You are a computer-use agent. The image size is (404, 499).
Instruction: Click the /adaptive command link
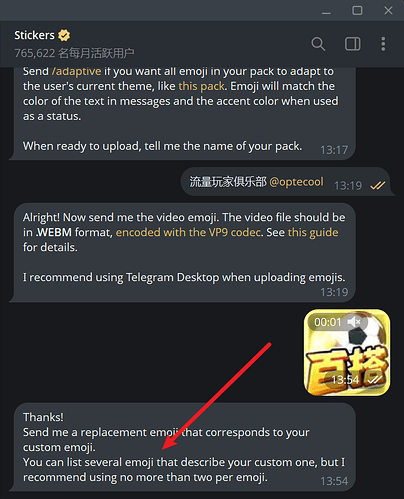(x=76, y=71)
